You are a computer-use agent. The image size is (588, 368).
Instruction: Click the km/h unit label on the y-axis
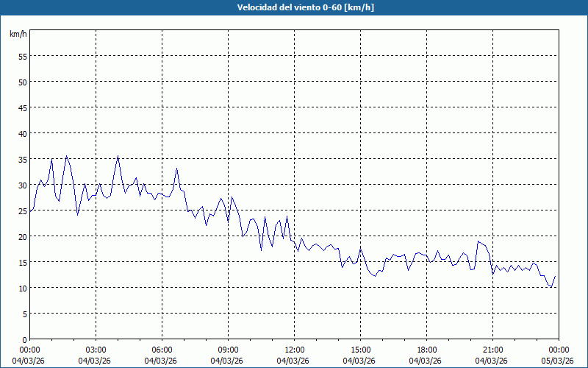tap(18, 35)
